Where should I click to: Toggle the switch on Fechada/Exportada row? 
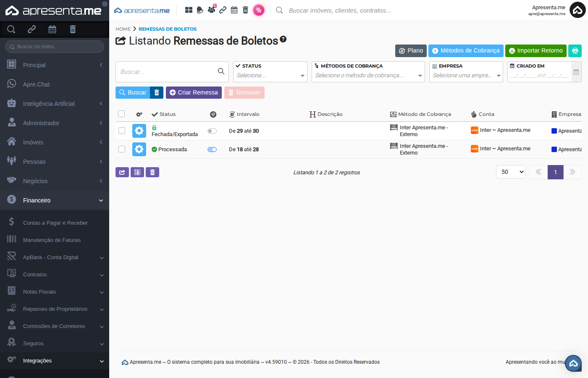(212, 131)
